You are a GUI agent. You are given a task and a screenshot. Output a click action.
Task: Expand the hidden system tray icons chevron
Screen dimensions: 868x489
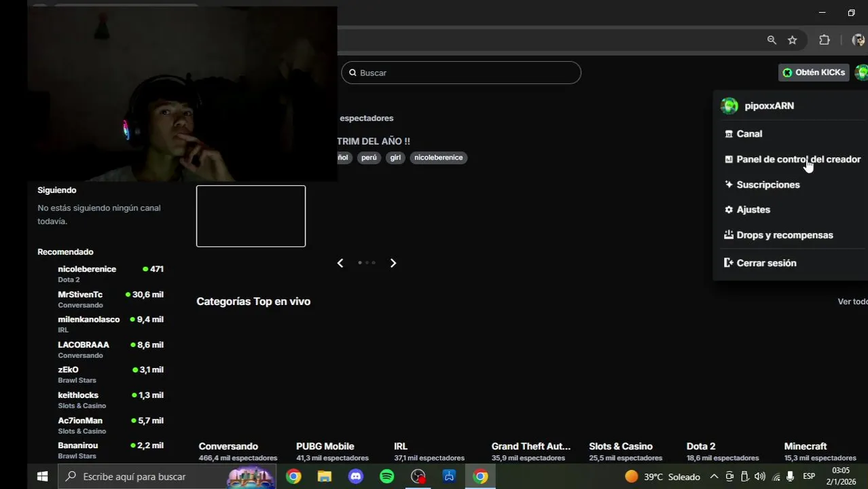pyautogui.click(x=714, y=477)
